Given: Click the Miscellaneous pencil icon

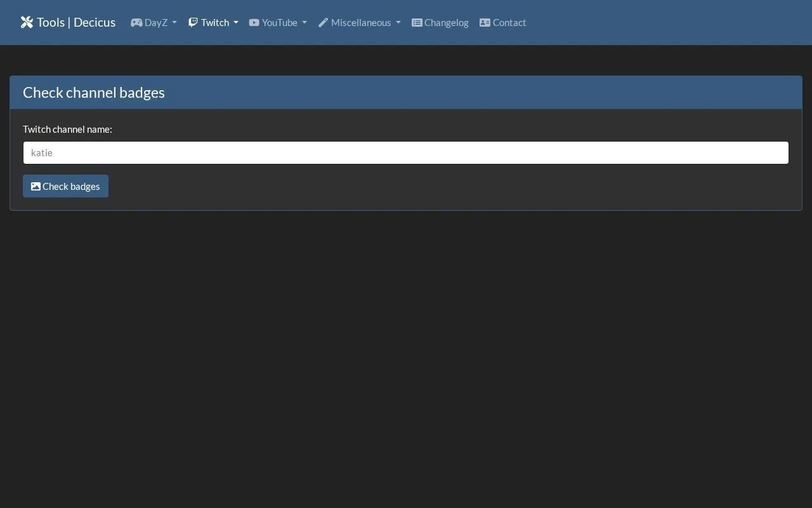Looking at the screenshot, I should point(324,22).
